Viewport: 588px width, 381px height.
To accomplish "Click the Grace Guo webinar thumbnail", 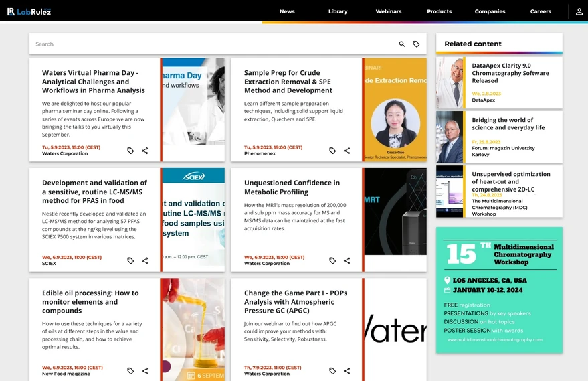I will [395, 110].
